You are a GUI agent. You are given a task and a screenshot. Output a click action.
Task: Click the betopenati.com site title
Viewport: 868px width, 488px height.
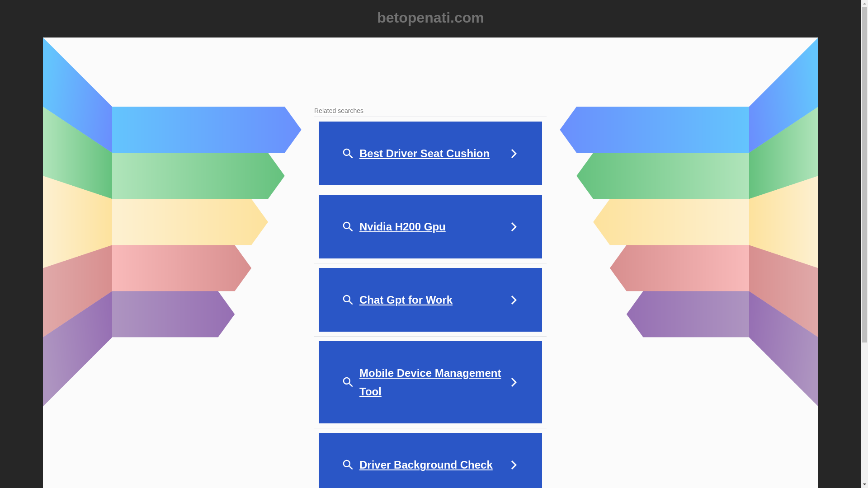(x=430, y=18)
